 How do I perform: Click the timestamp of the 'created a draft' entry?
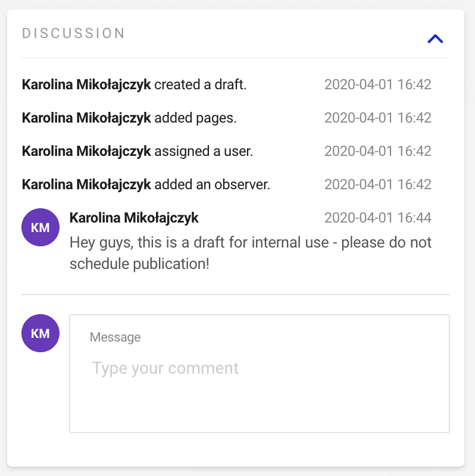378,84
